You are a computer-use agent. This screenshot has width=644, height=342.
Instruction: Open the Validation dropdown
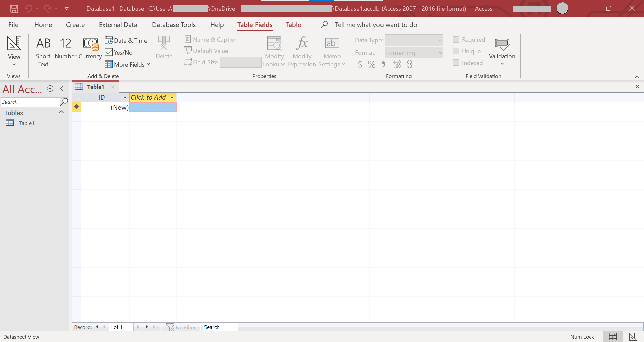pos(502,51)
